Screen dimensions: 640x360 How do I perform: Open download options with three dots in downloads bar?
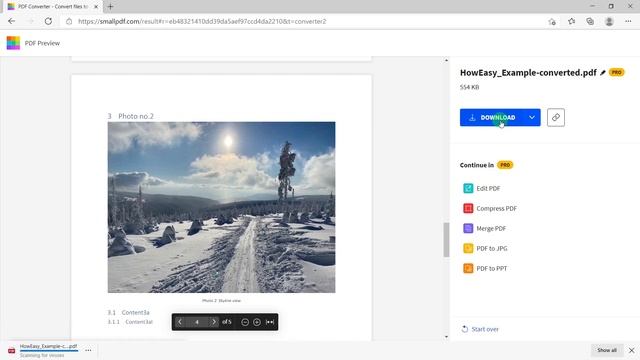[88, 350]
